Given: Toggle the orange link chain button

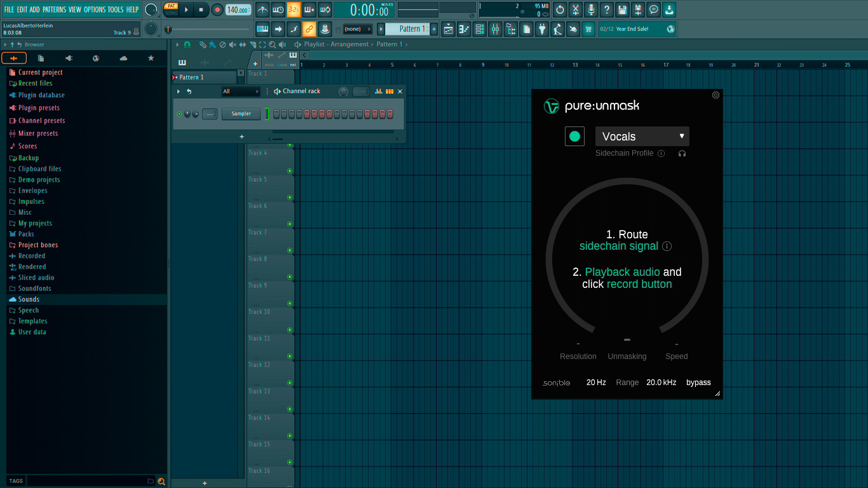Looking at the screenshot, I should tap(309, 29).
